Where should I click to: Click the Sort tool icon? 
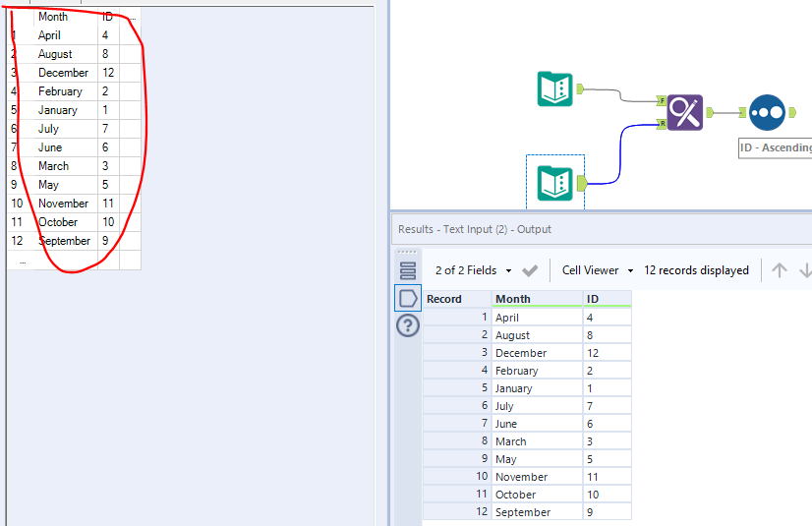point(768,112)
